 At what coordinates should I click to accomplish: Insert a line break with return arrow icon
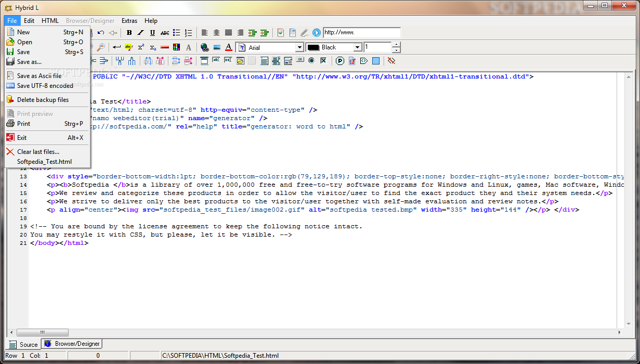(x=117, y=47)
